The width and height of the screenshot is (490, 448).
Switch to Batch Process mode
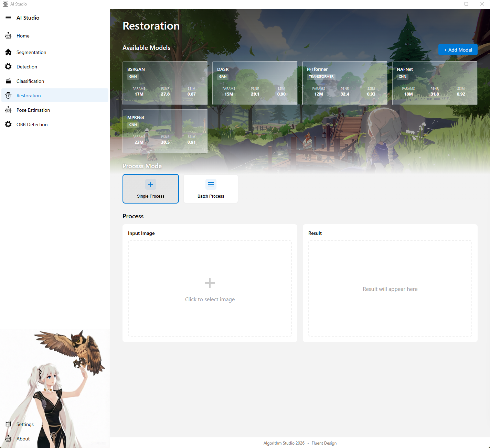click(x=211, y=189)
